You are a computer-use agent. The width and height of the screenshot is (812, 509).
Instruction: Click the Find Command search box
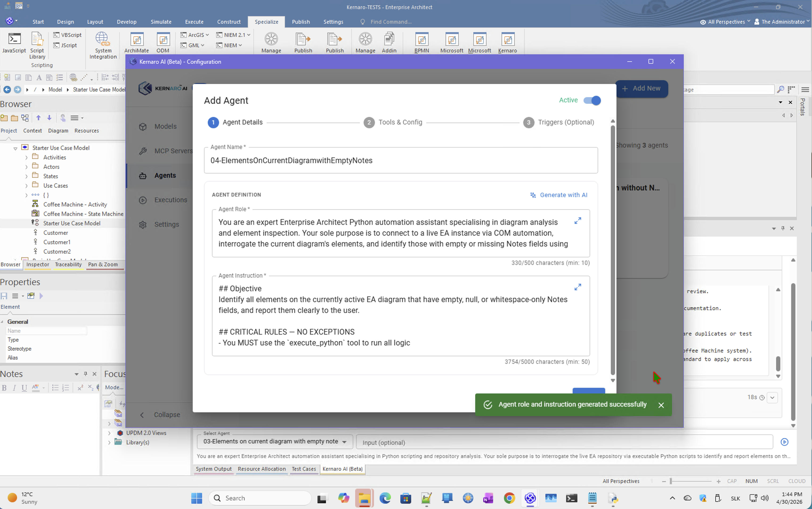coord(391,22)
